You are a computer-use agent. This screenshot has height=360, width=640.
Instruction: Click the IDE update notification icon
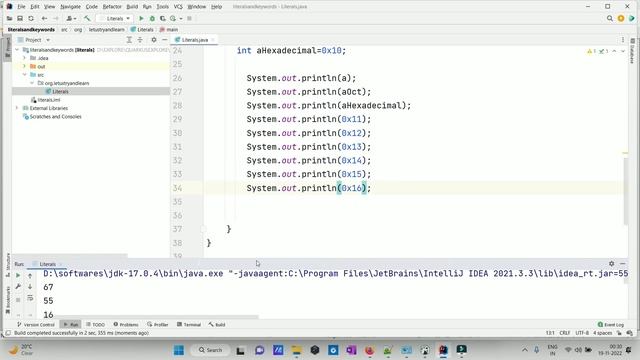pos(621,18)
